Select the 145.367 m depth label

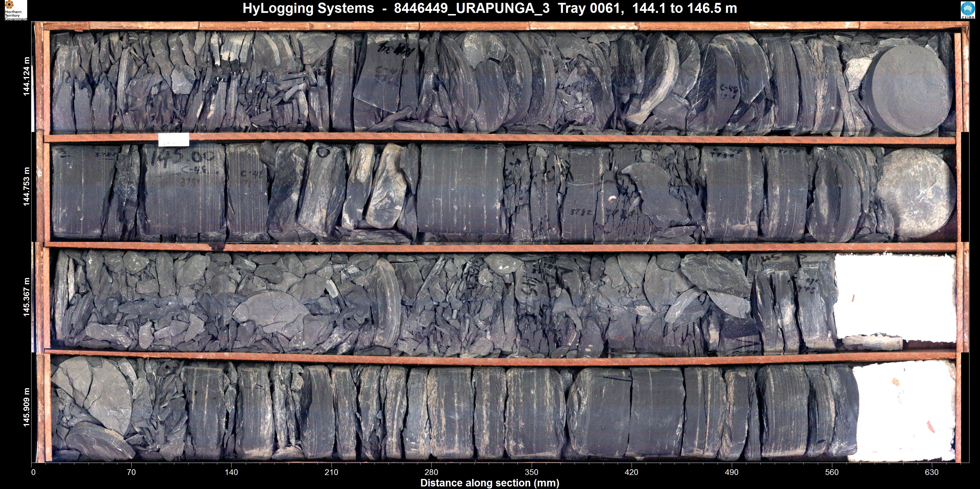pos(27,297)
